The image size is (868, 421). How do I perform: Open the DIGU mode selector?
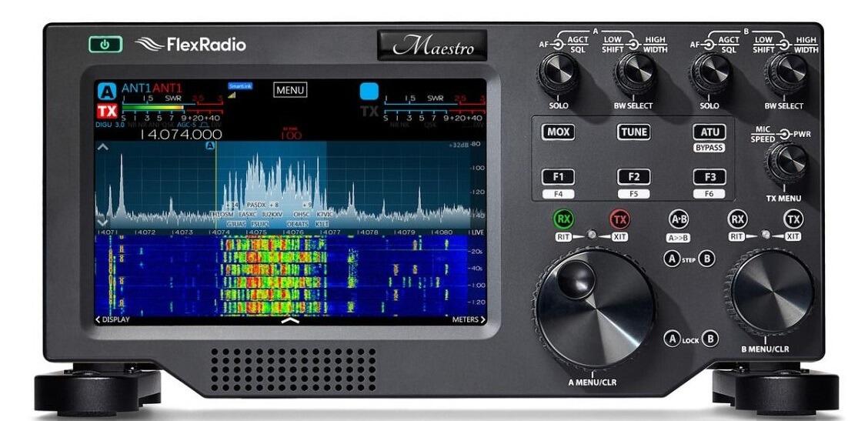tap(104, 125)
